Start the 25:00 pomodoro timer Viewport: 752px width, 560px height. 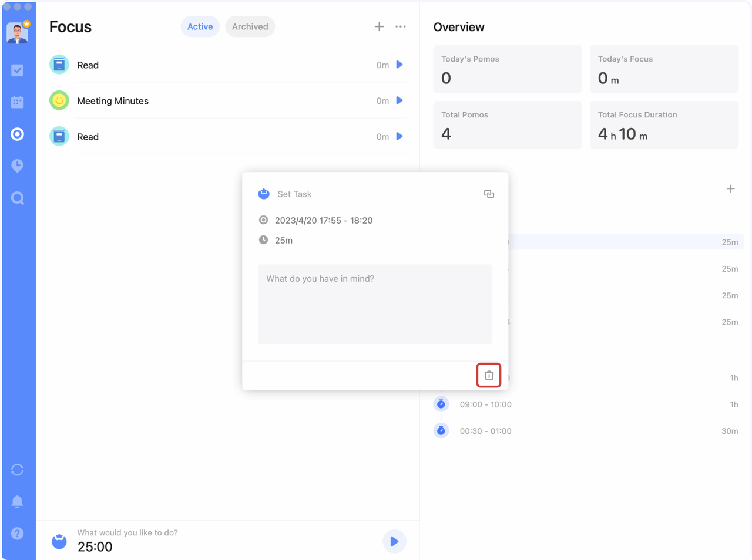click(394, 541)
